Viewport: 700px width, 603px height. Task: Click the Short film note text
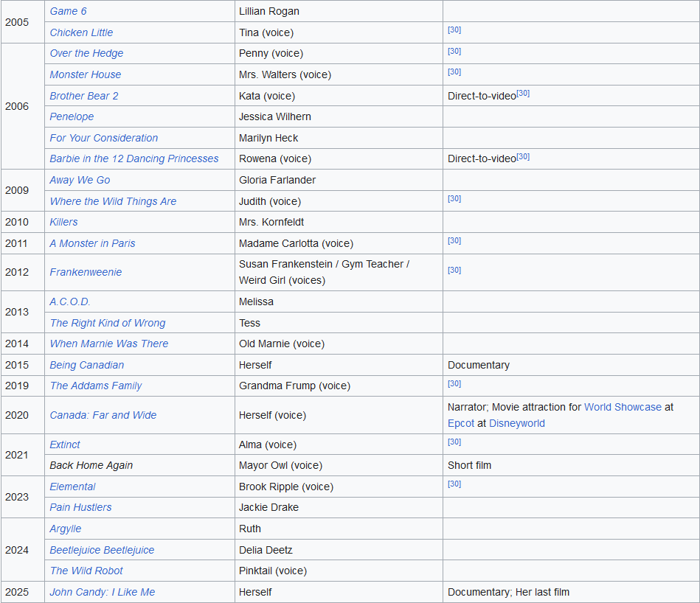[469, 465]
